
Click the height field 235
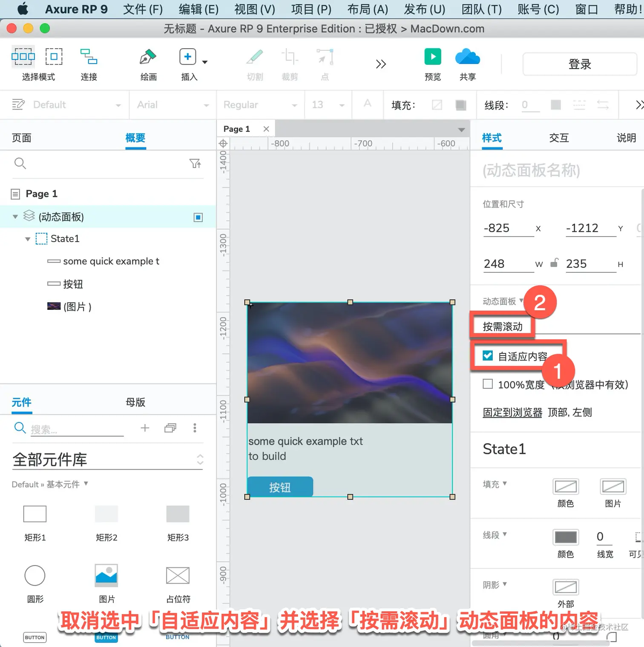tap(591, 264)
